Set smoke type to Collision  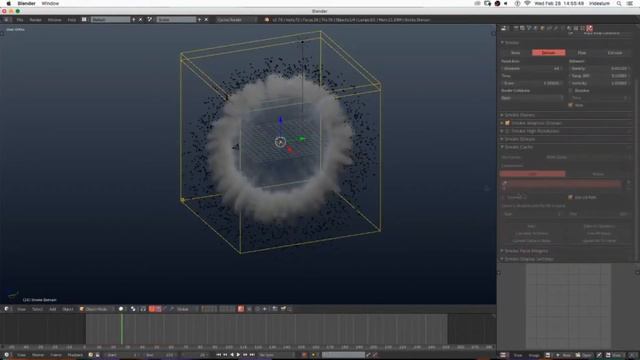pos(615,53)
